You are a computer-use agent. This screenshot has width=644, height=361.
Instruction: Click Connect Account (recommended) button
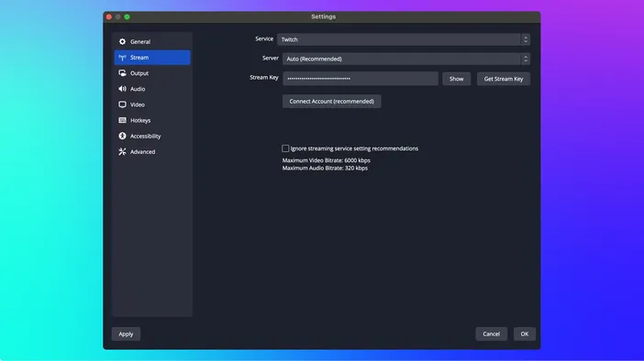331,102
